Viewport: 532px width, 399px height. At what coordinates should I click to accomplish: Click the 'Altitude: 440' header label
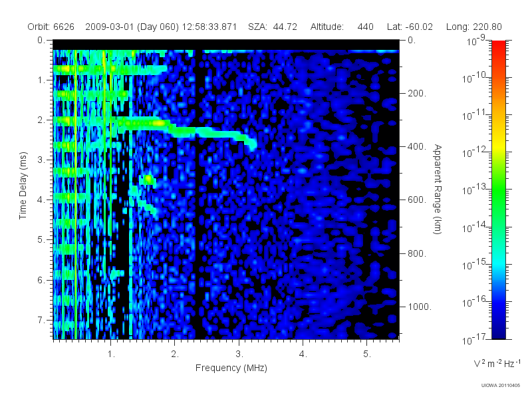pyautogui.click(x=342, y=27)
